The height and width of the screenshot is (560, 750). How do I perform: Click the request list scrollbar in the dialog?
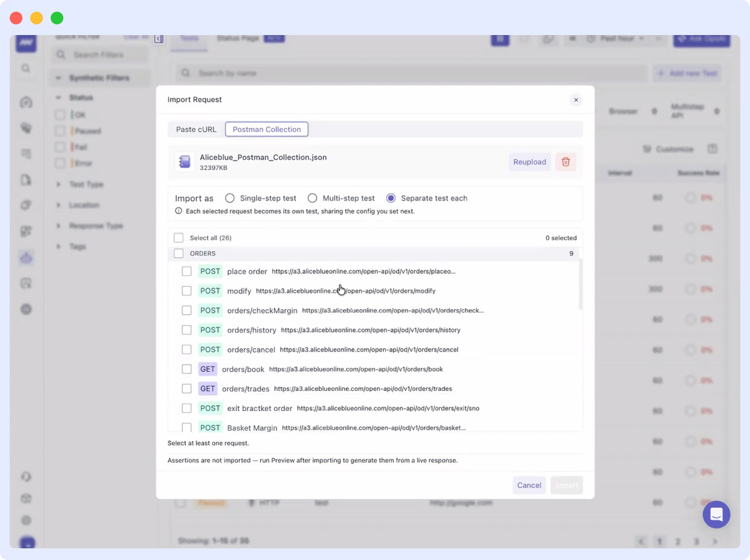(x=581, y=284)
